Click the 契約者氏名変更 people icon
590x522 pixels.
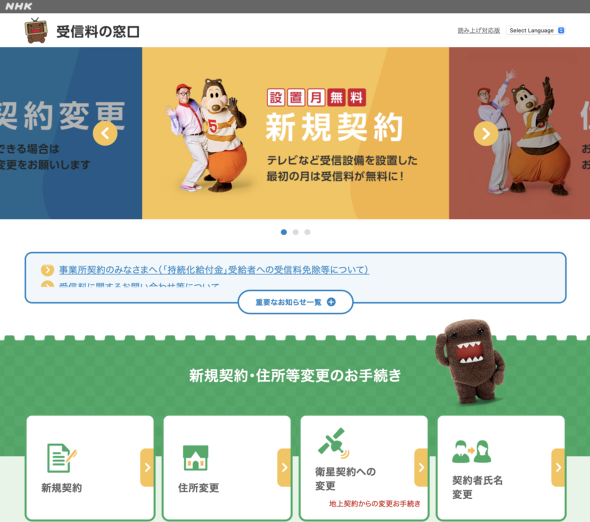(x=472, y=452)
